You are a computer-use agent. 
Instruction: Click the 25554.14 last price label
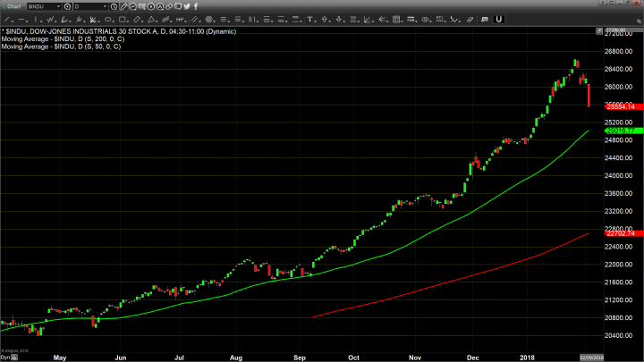point(623,106)
